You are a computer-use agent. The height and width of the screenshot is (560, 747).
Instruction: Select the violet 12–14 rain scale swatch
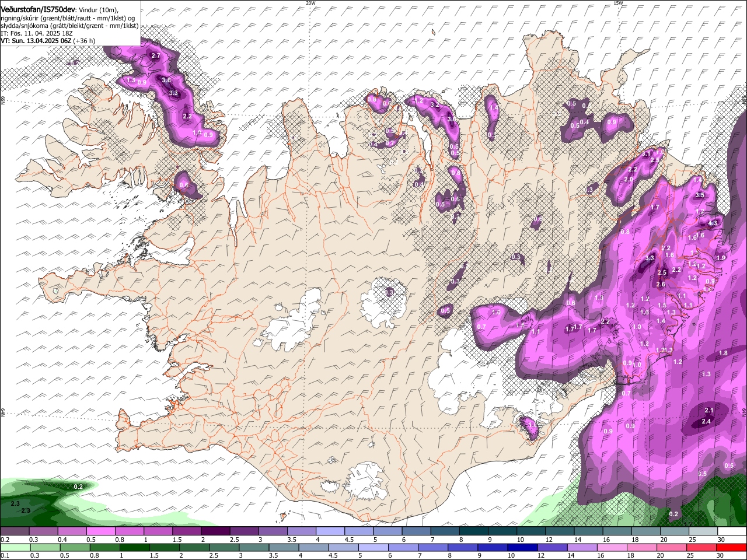(552, 548)
